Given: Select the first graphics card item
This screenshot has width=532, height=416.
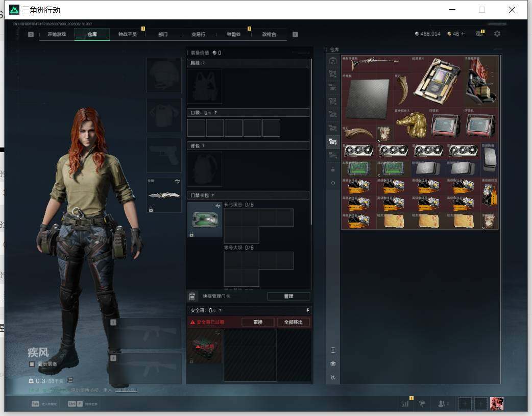Looking at the screenshot, I should (358, 151).
